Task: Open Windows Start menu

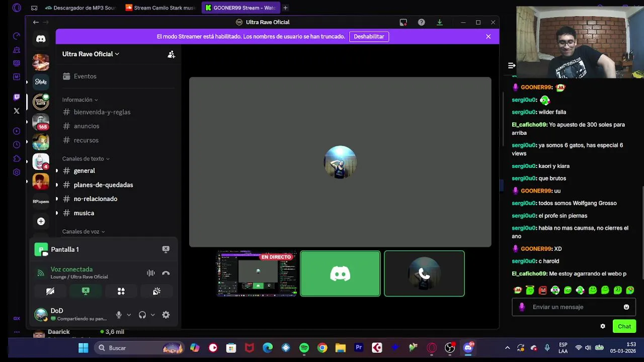Action: [84, 348]
